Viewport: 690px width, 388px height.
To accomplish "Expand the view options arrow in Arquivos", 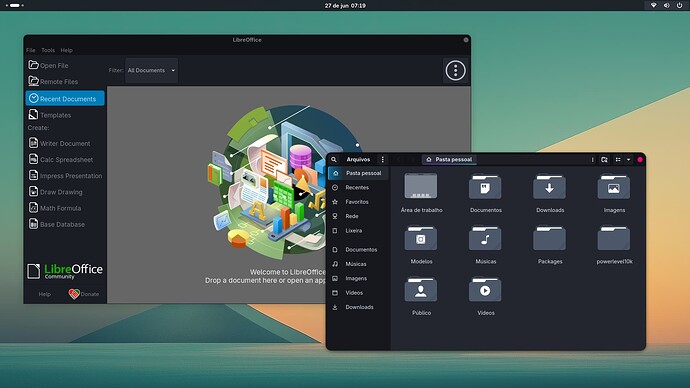I will click(x=628, y=160).
